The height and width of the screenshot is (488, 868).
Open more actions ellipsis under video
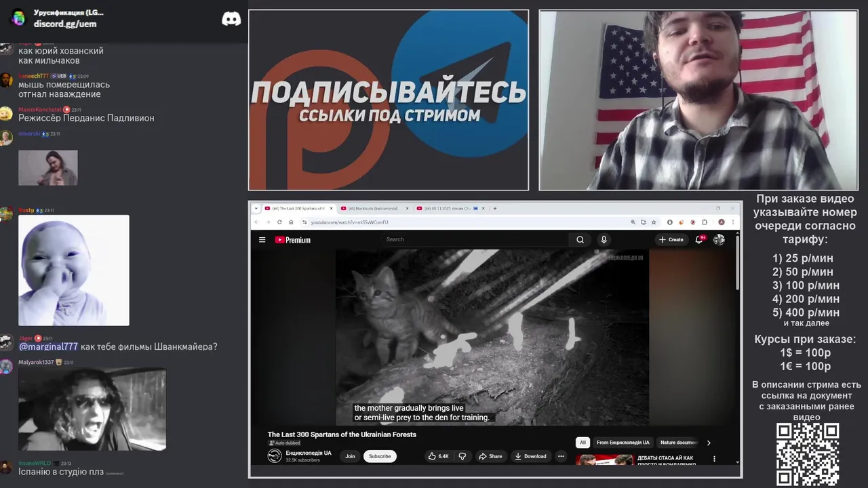point(561,456)
